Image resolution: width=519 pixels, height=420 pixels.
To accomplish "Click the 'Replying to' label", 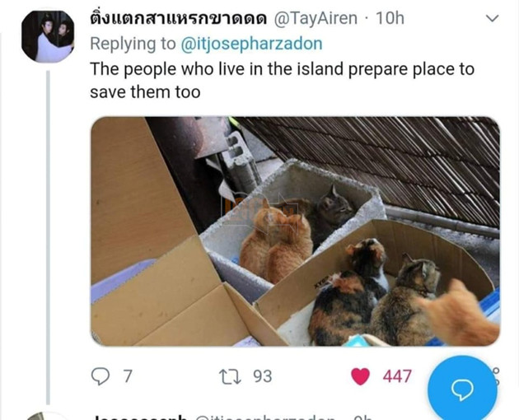I will (x=133, y=44).
